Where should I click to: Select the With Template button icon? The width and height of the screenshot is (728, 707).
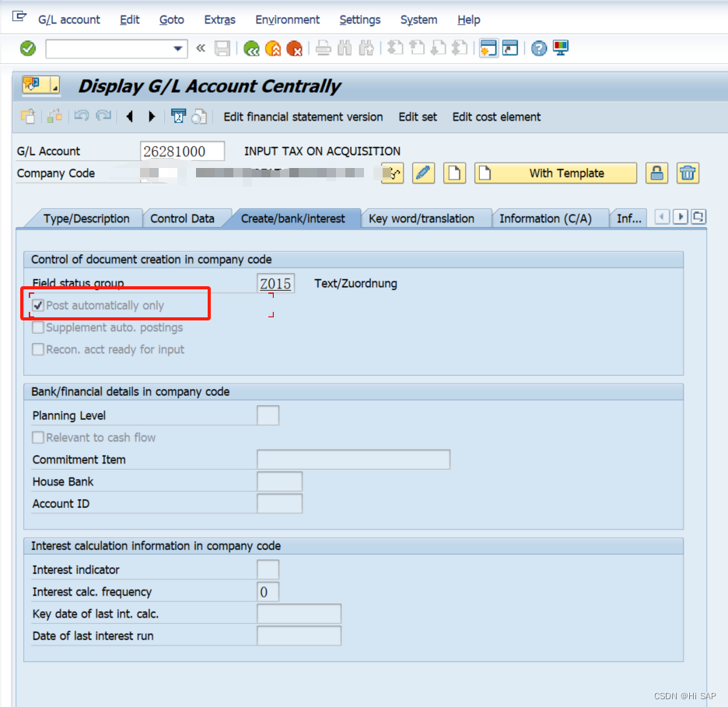click(555, 173)
